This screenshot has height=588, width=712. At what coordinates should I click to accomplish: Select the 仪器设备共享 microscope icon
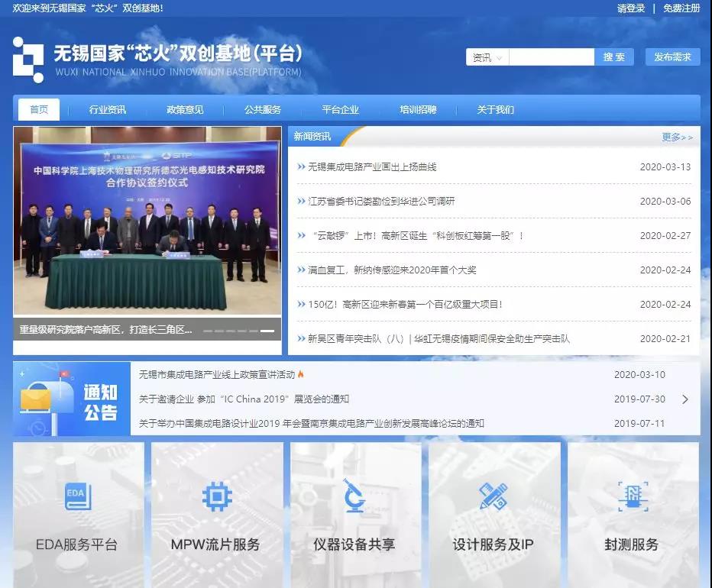[354, 496]
